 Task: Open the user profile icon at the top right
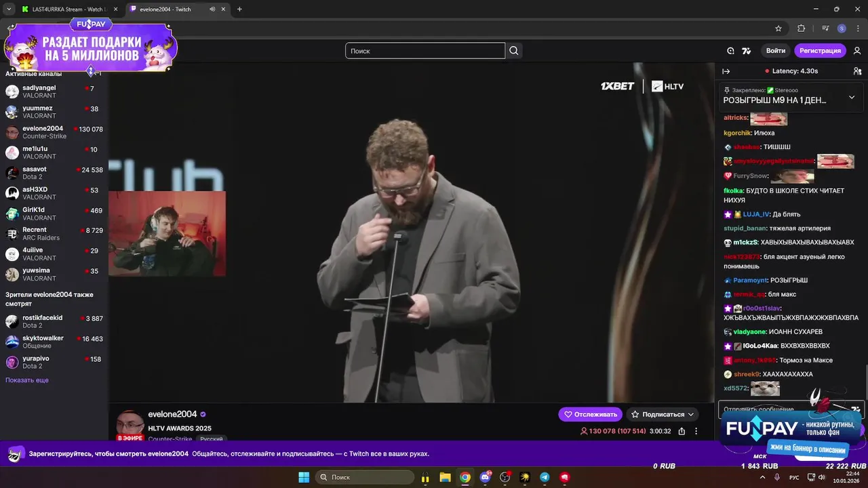pos(857,51)
